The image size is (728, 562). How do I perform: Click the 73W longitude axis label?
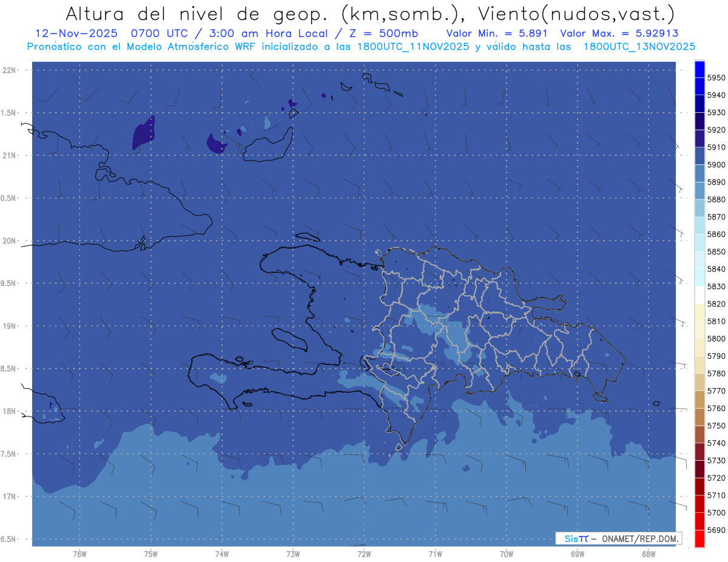pos(293,554)
